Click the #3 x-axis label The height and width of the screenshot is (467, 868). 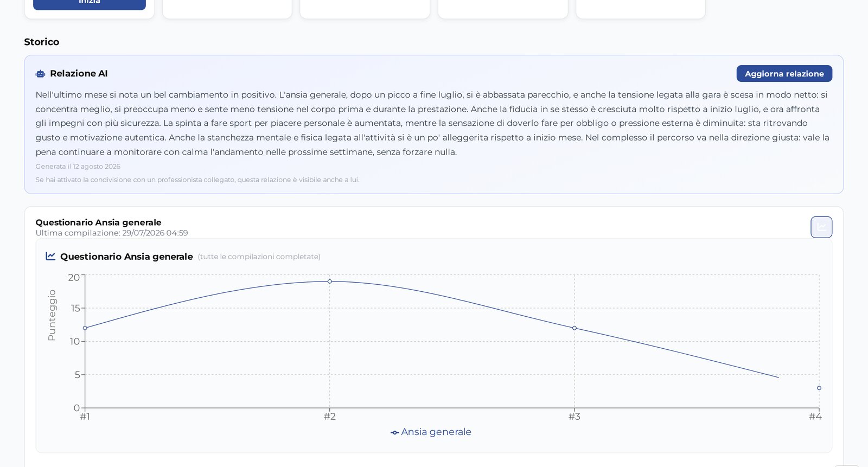coord(575,417)
